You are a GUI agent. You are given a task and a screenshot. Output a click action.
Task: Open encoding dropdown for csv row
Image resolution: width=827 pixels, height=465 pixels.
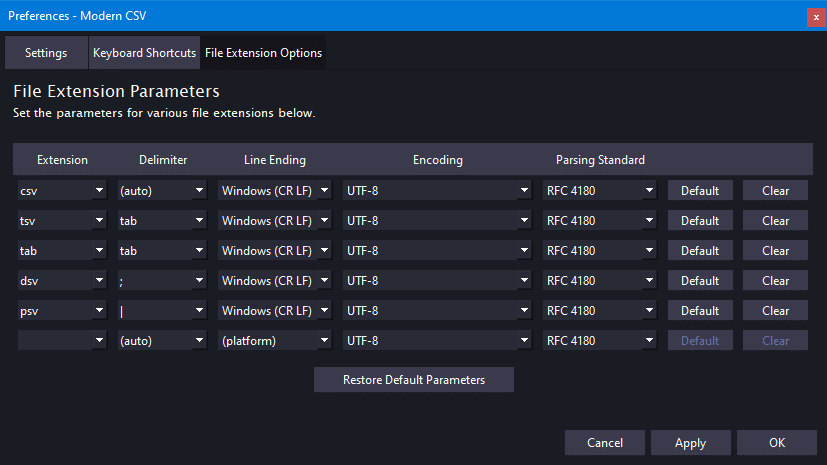(x=437, y=190)
